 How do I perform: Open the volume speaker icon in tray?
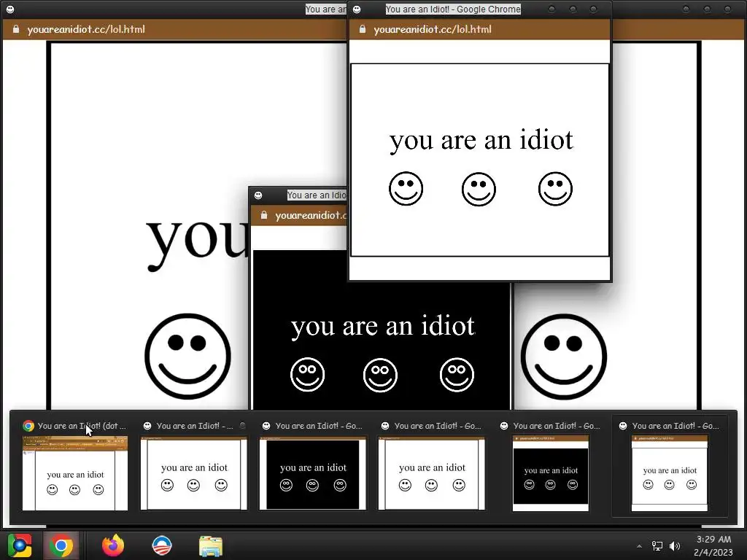(675, 546)
